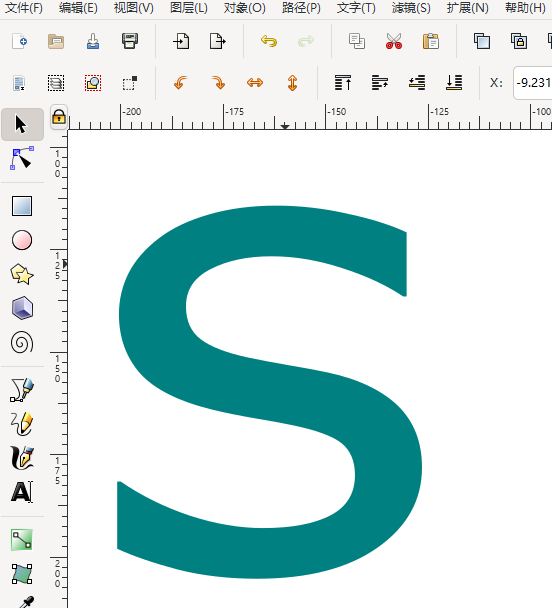Viewport: 552px width, 608px height.
Task: Select the Bezier pen tool
Action: click(x=22, y=390)
